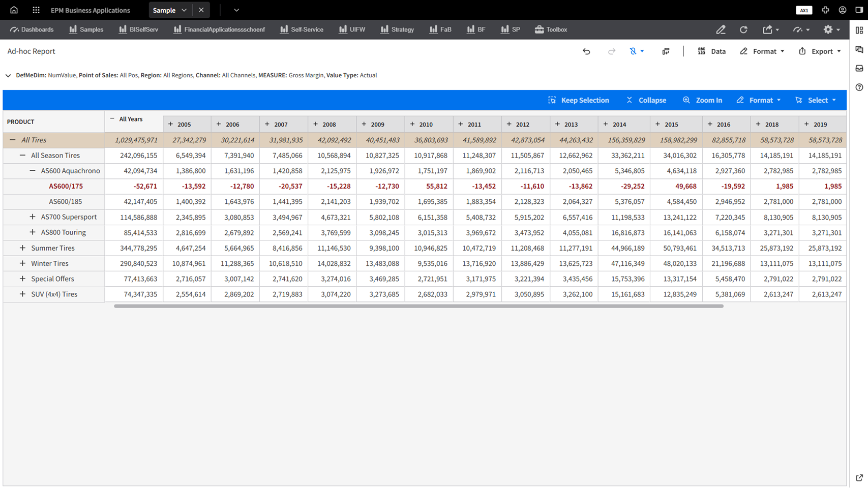Open the Toolbox menu item
Screen dimensions: 868x488
pyautogui.click(x=551, y=29)
